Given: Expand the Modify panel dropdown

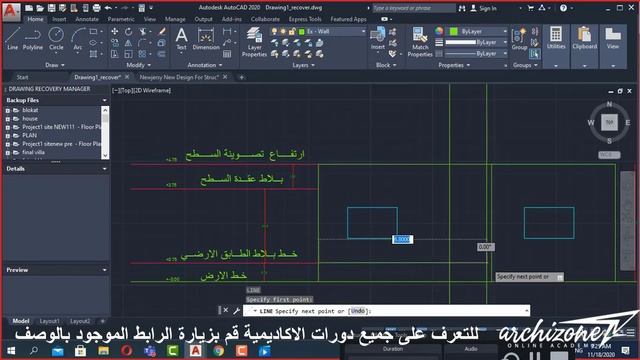Looking at the screenshot, I should pos(138,65).
